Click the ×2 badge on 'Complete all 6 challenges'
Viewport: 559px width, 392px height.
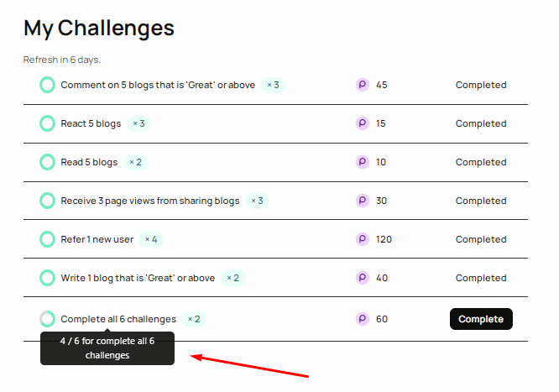tap(194, 319)
